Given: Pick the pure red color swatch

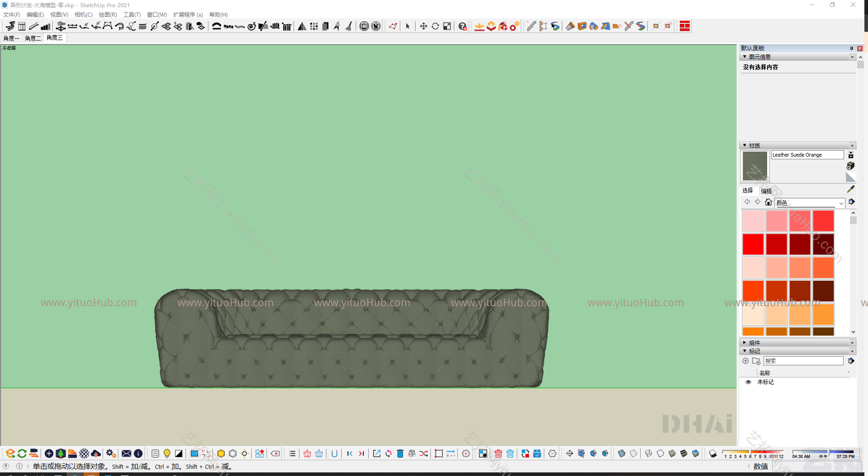Looking at the screenshot, I should (x=753, y=244).
